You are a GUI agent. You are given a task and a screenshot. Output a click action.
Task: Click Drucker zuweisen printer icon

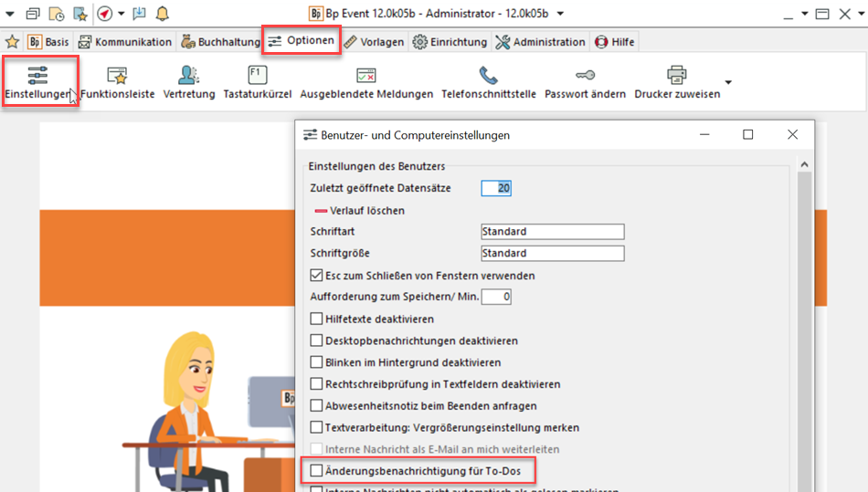coord(676,77)
